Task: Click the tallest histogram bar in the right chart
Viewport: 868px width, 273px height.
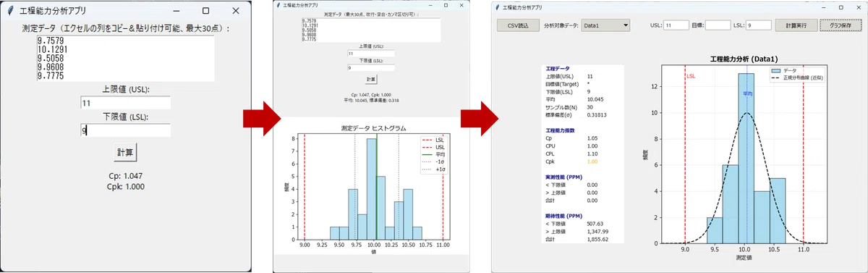Action: pos(746,158)
